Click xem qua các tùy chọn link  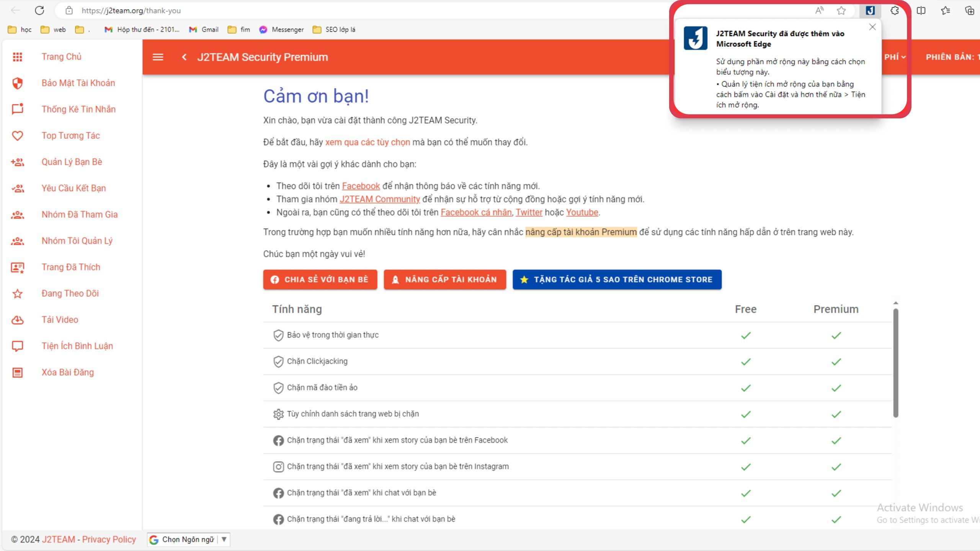tap(367, 142)
